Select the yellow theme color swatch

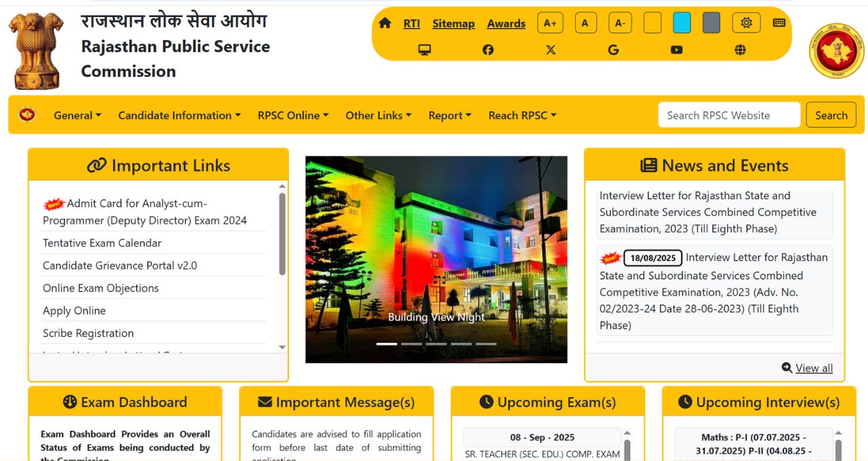652,23
